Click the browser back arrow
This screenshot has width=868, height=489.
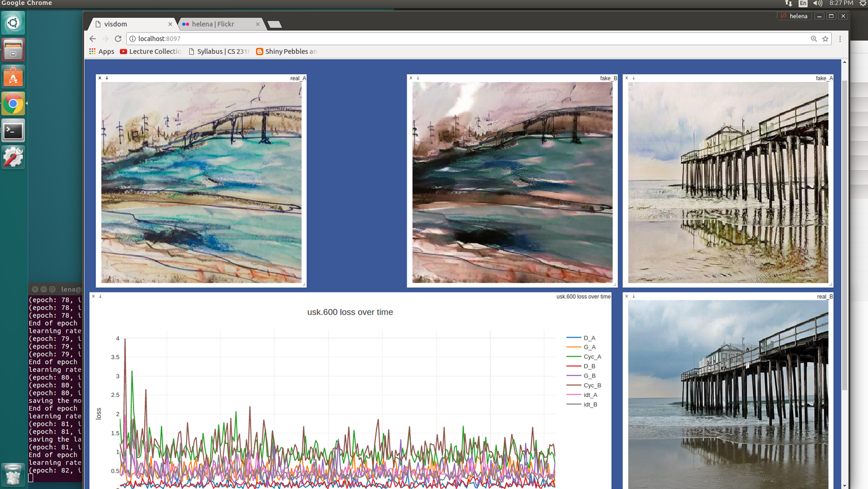[92, 39]
